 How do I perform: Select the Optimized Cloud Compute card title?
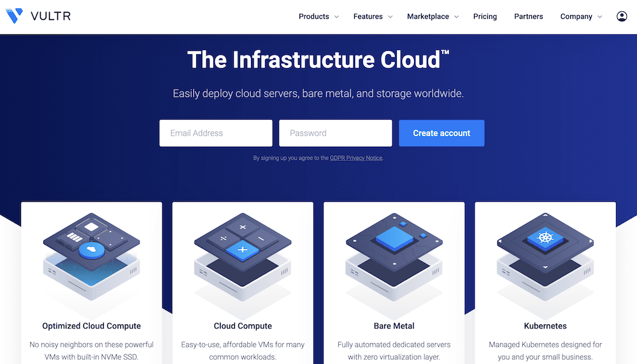point(91,326)
